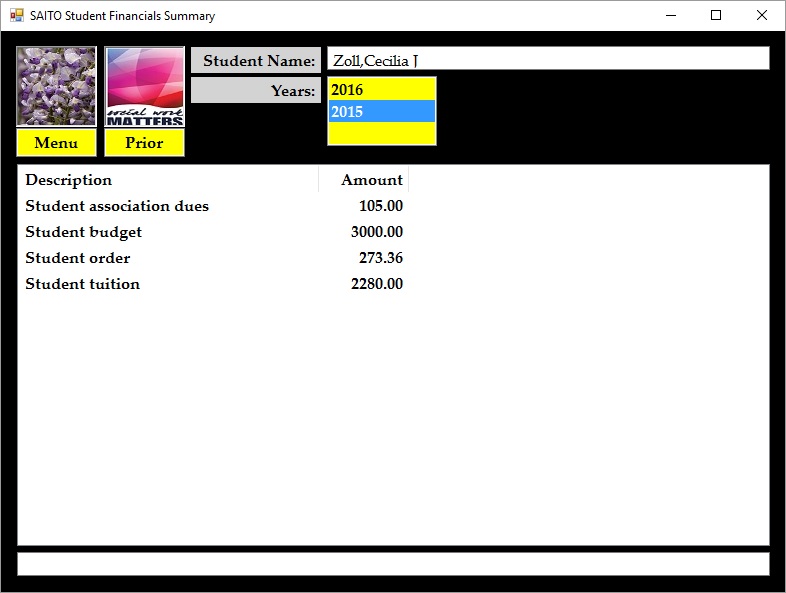Click the purple wisteria flower Menu image
786x593 pixels.
(56, 86)
